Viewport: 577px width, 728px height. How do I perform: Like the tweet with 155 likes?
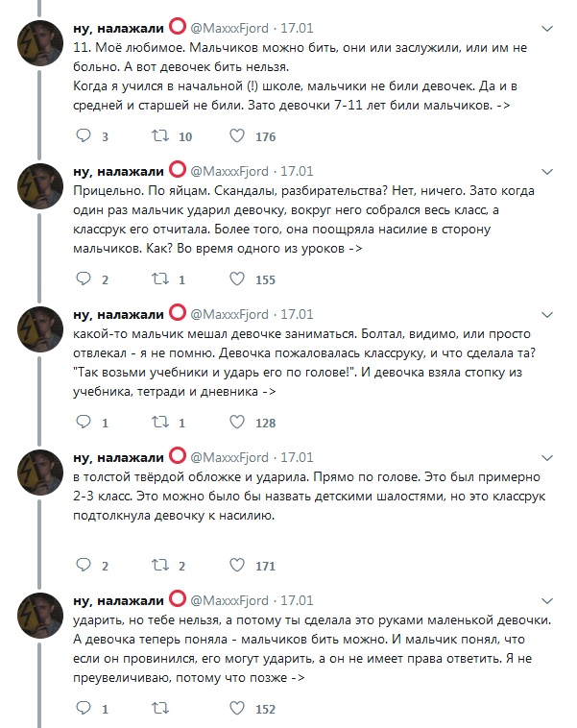pyautogui.click(x=237, y=279)
